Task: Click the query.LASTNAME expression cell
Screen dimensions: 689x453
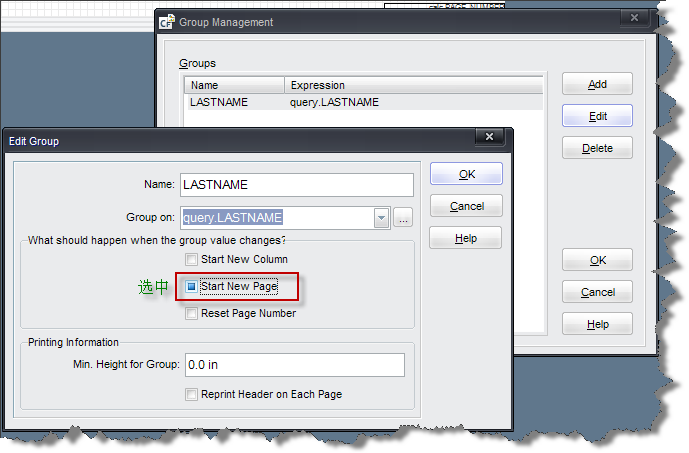Action: pos(334,102)
